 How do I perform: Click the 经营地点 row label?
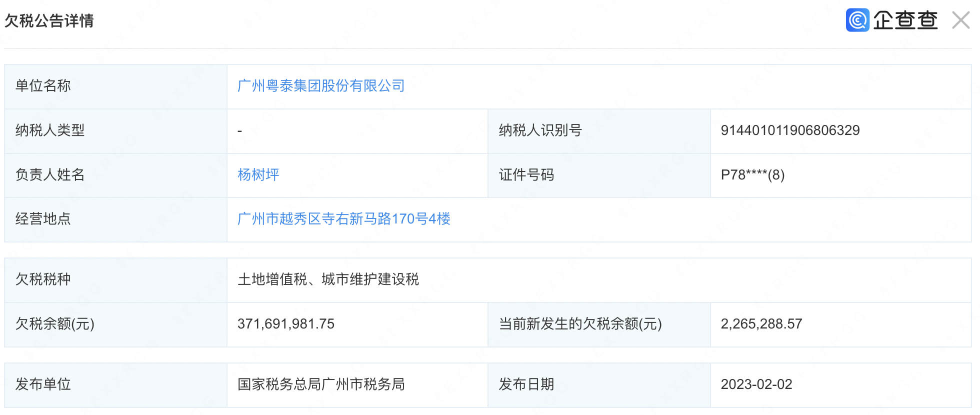coord(43,219)
